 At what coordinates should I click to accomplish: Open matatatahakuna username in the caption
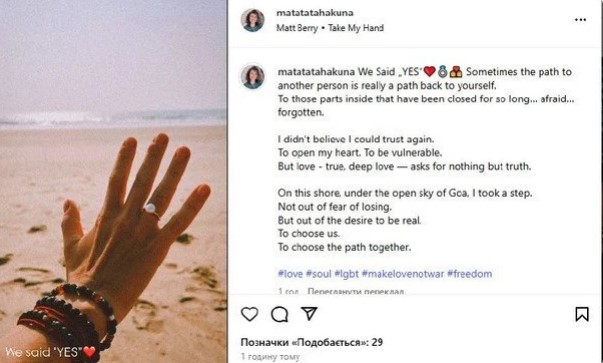316,72
